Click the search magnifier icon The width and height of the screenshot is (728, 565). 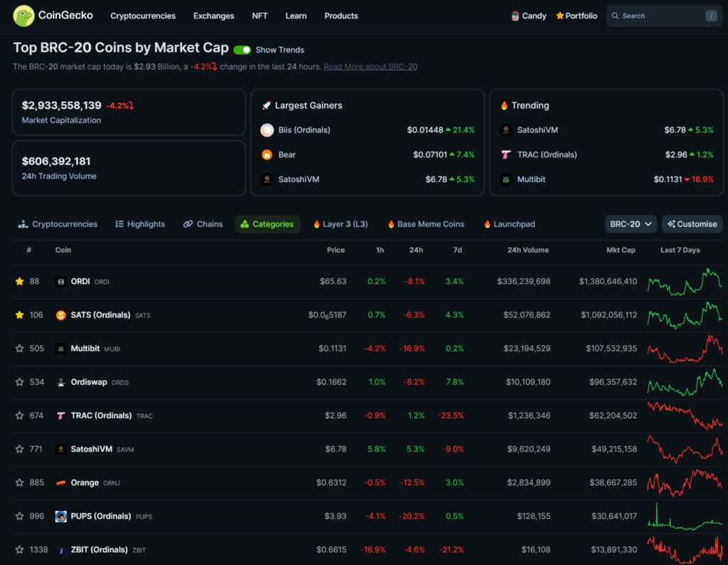pos(615,16)
